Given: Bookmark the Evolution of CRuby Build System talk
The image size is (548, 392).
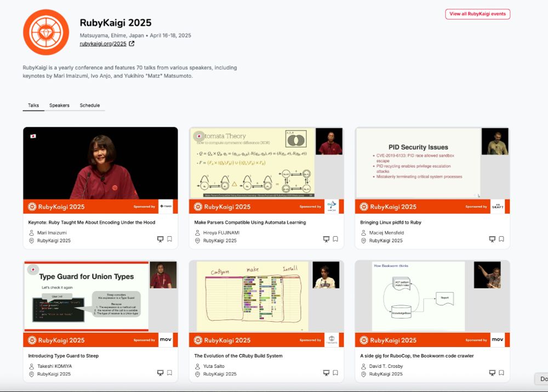Looking at the screenshot, I should pos(335,373).
